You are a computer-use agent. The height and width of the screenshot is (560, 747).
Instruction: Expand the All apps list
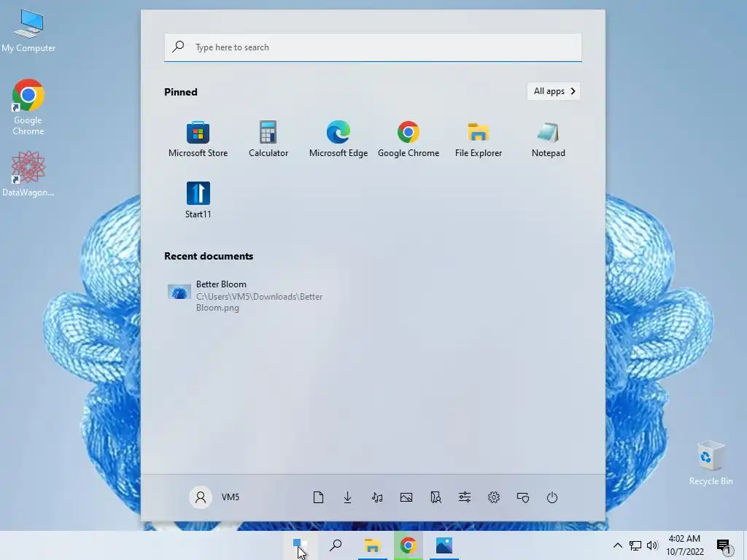(554, 91)
